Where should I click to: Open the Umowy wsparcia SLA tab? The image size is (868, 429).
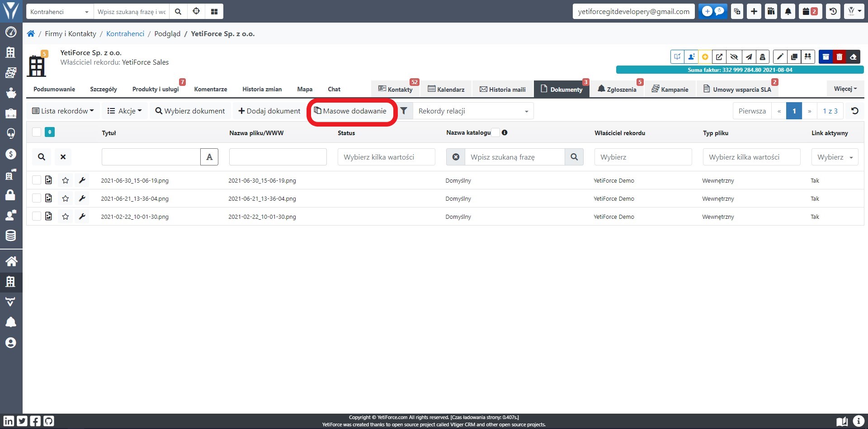click(738, 89)
